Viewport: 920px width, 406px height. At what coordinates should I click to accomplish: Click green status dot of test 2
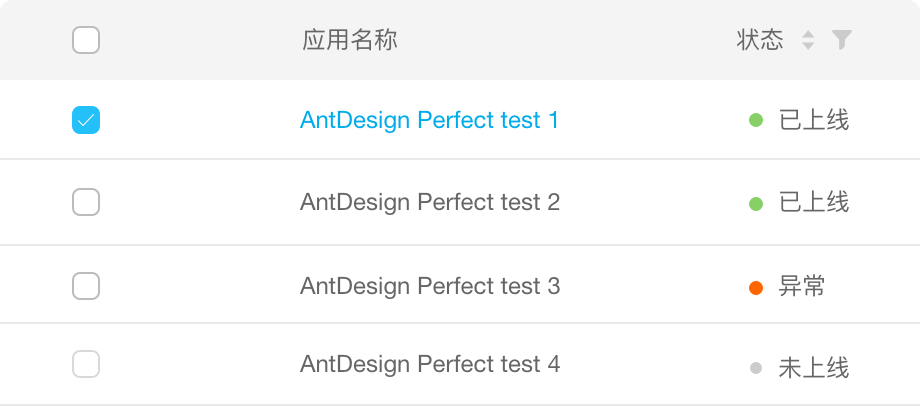[x=756, y=204]
